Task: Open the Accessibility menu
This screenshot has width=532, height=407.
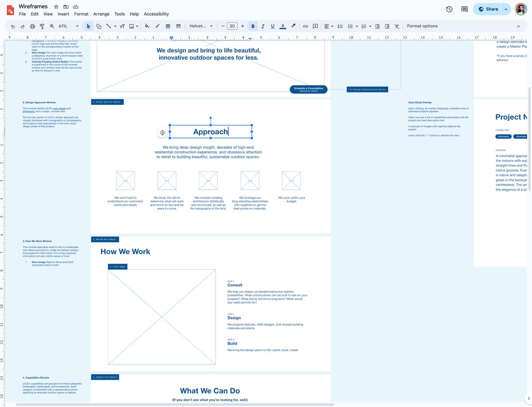Action: pyautogui.click(x=156, y=14)
